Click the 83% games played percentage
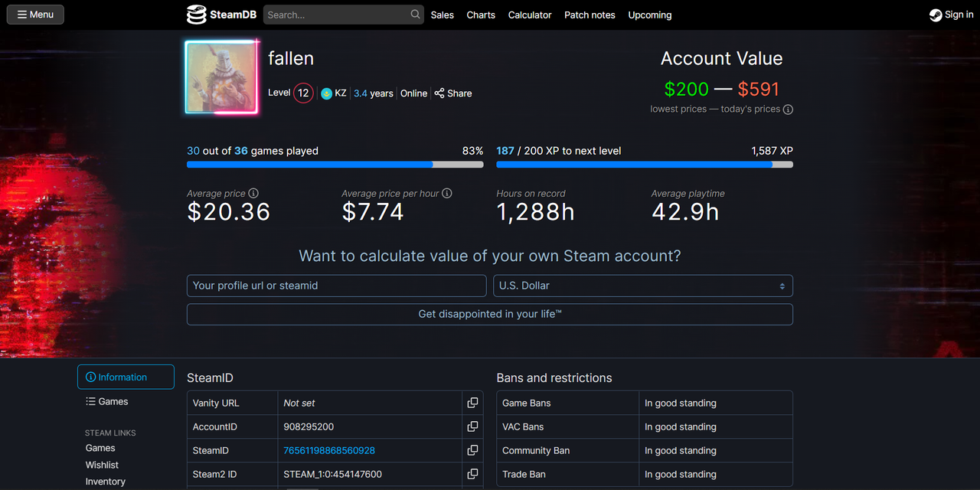The width and height of the screenshot is (980, 490). (473, 151)
